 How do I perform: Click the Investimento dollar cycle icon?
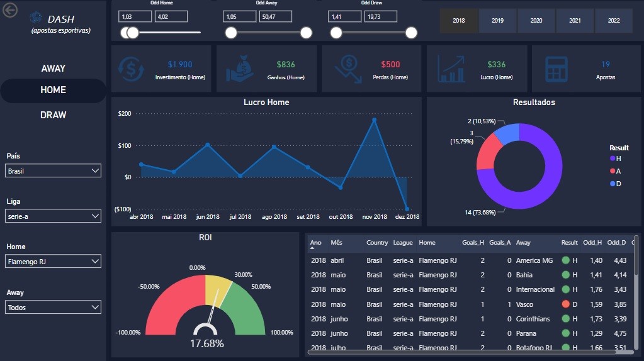pos(130,69)
